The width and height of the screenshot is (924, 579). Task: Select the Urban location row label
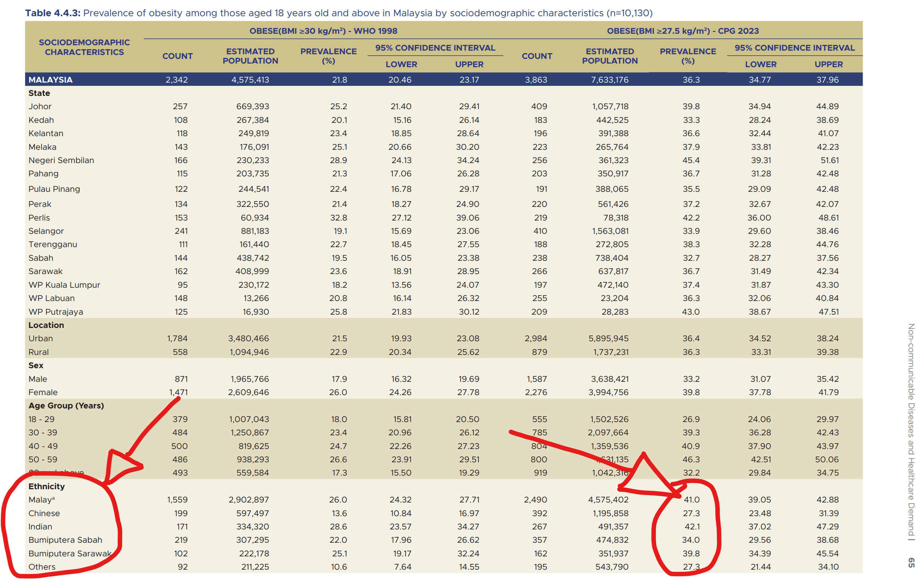click(41, 338)
